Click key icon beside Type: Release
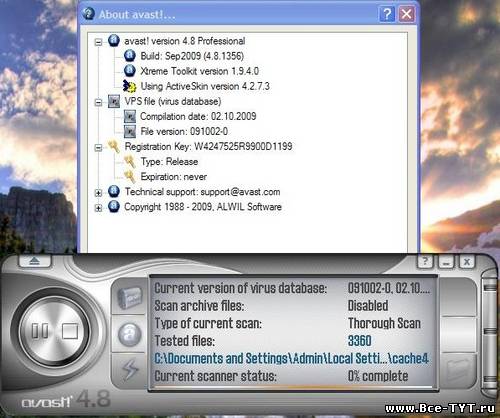This screenshot has width=500, height=418. [130, 162]
